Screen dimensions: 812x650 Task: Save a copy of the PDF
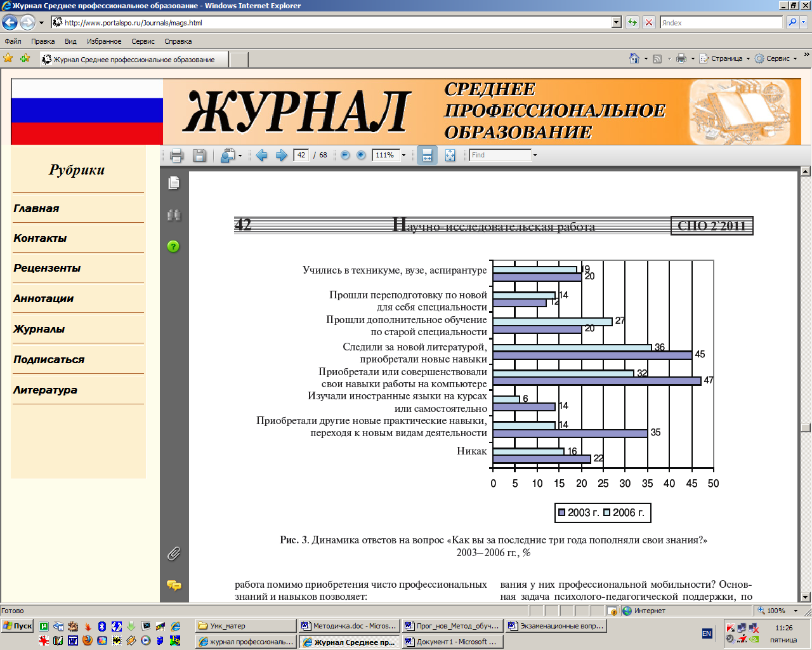coord(199,156)
